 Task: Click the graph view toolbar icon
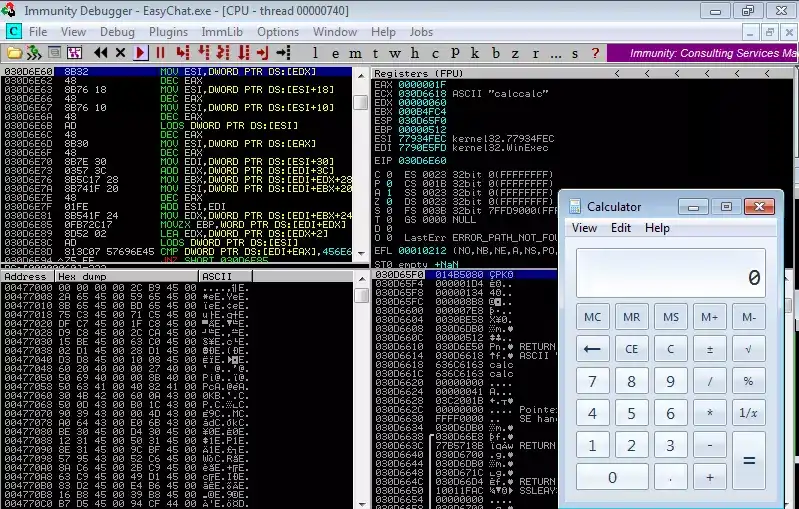74,52
